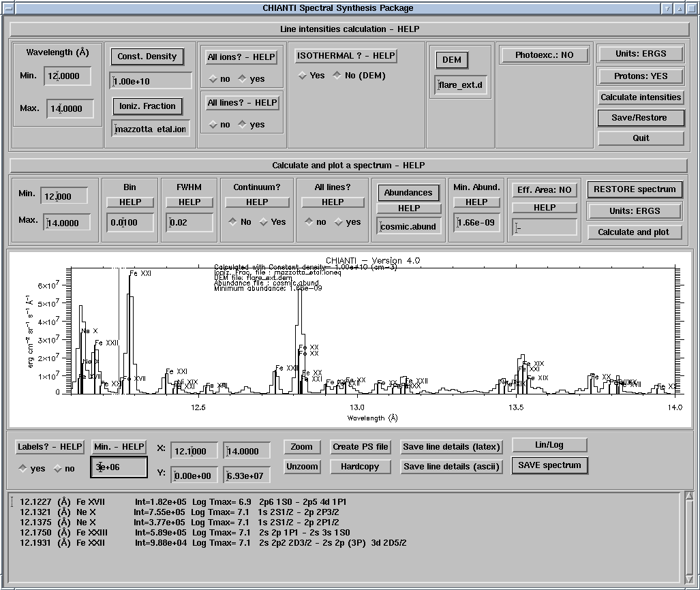700x590 pixels.
Task: Open the Ioniz. Fraction file chooser
Action: point(147,106)
